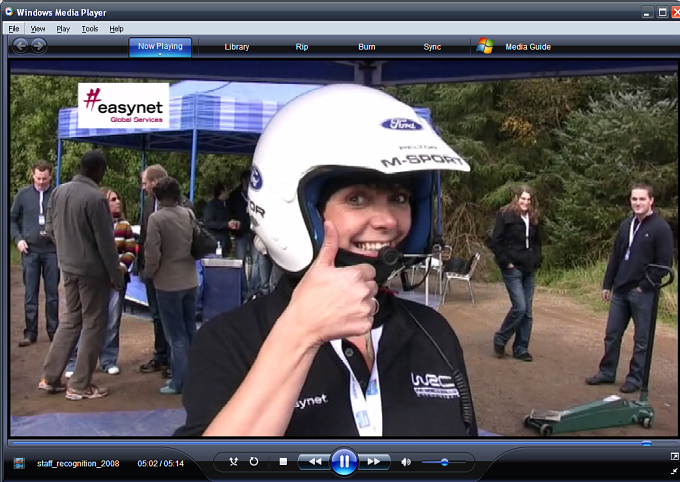Expand the Now Playing tab arrow

(x=160, y=54)
